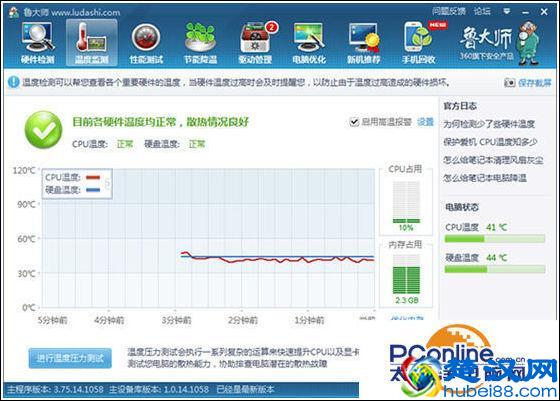Image resolution: width=560 pixels, height=401 pixels.
Task: Open the 新机推荐 new machine recommendation icon
Action: point(364,43)
